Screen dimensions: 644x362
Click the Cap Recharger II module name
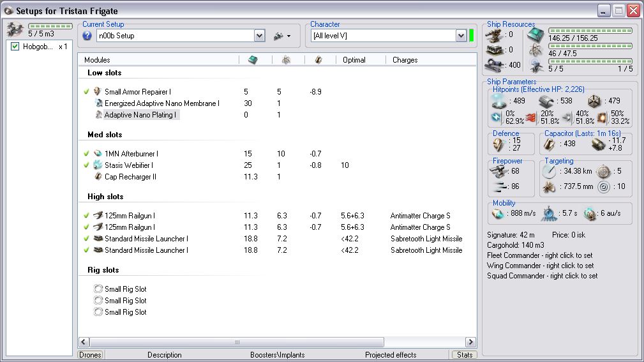pyautogui.click(x=130, y=177)
